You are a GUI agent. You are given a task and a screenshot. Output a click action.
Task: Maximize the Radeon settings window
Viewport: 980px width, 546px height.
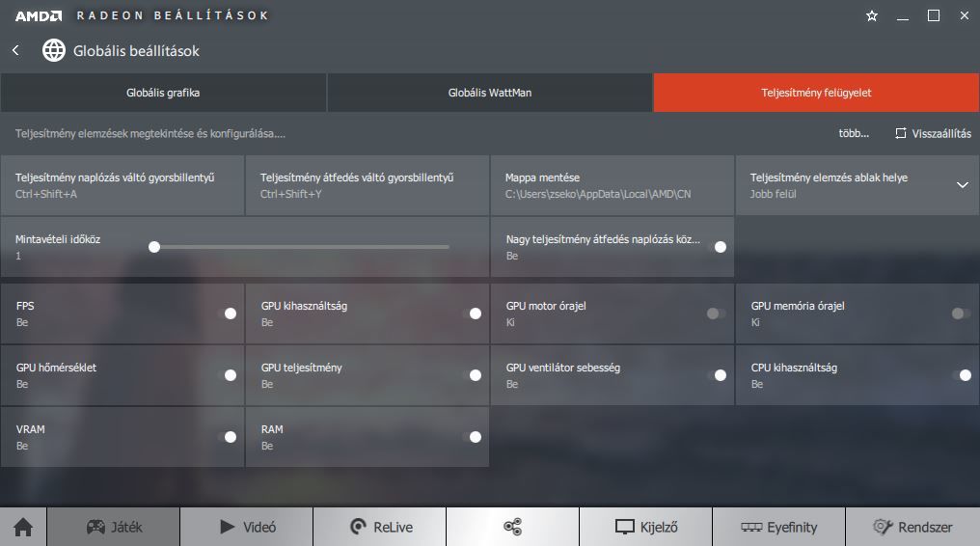933,15
